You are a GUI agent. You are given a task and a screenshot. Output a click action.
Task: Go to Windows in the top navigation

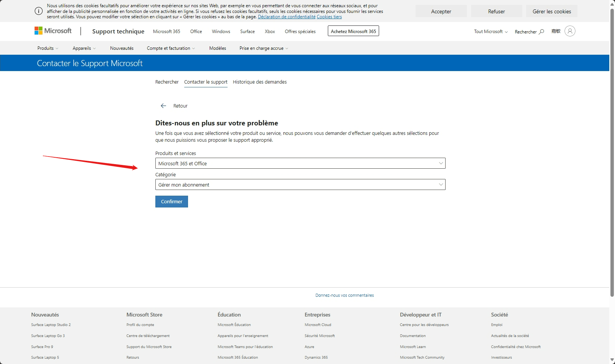[221, 32]
